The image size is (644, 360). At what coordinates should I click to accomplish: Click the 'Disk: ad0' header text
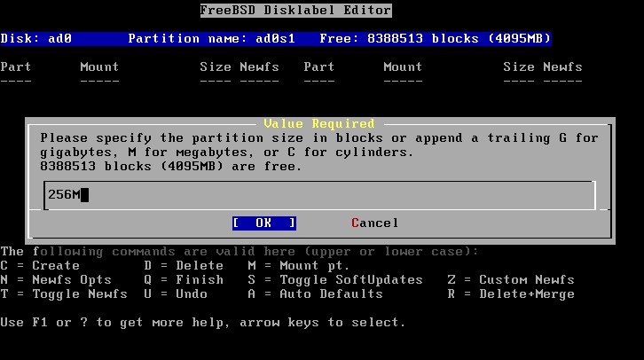[x=36, y=39]
